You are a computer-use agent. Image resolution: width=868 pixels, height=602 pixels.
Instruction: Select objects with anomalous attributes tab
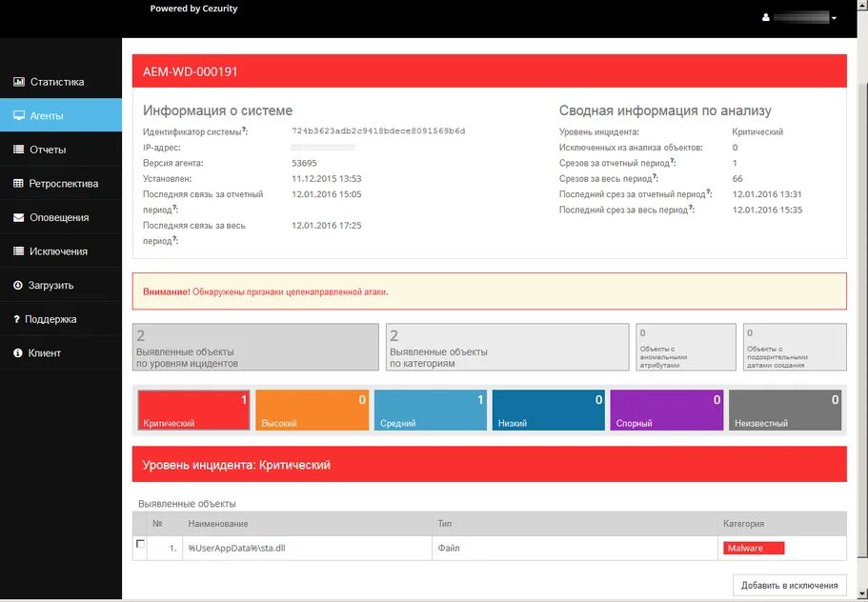(x=686, y=347)
